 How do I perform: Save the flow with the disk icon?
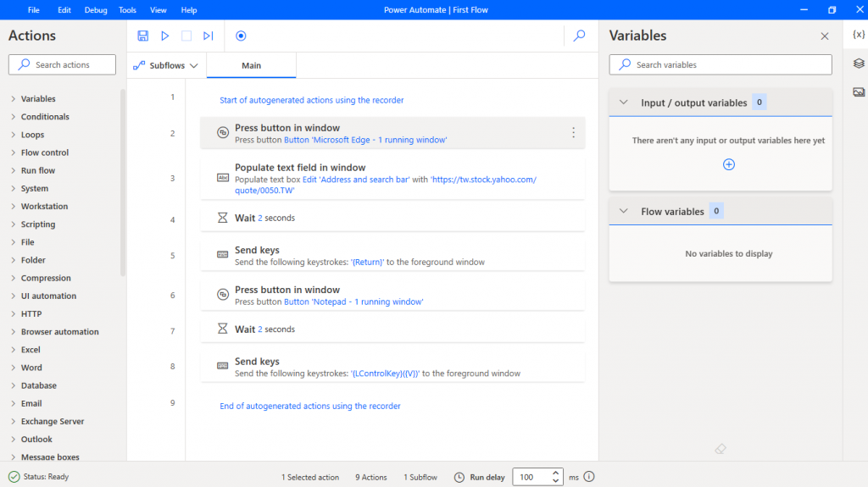pyautogui.click(x=142, y=36)
